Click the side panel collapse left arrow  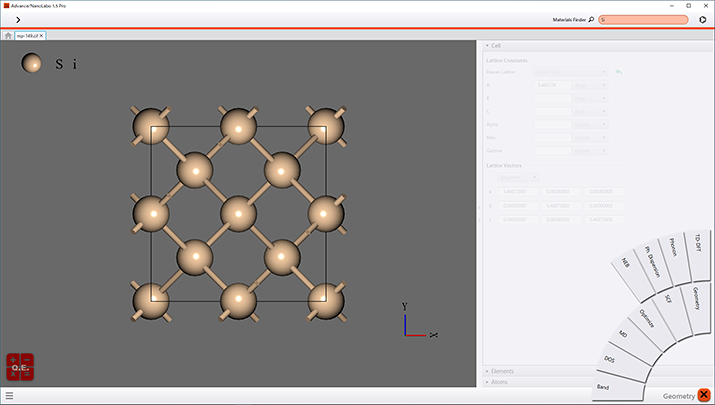pos(479,208)
